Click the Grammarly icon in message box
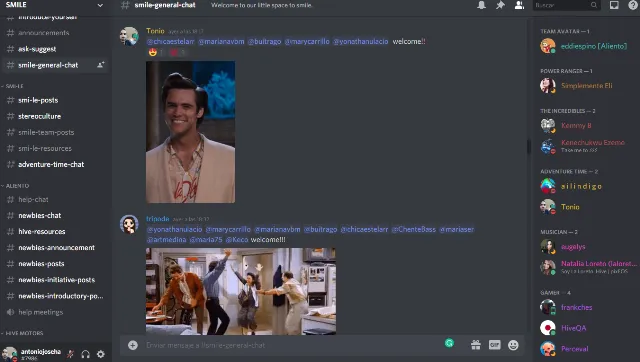 point(449,343)
